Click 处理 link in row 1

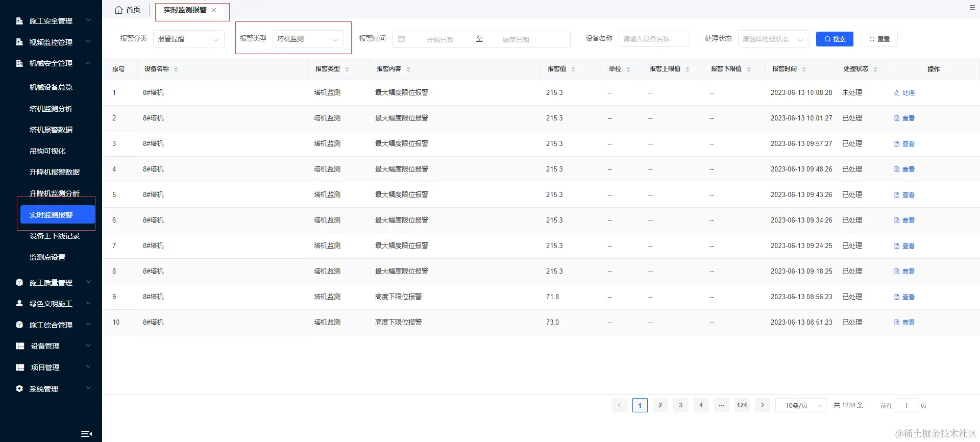pos(904,93)
